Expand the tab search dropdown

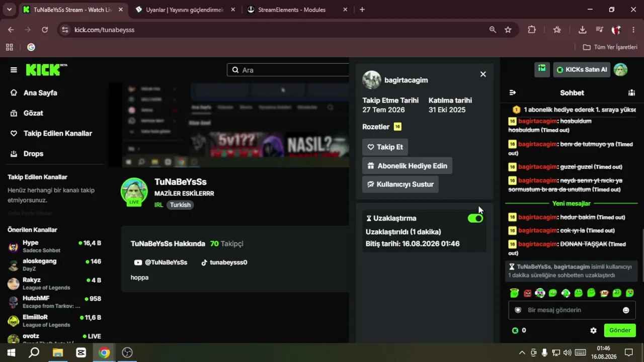pos(9,10)
